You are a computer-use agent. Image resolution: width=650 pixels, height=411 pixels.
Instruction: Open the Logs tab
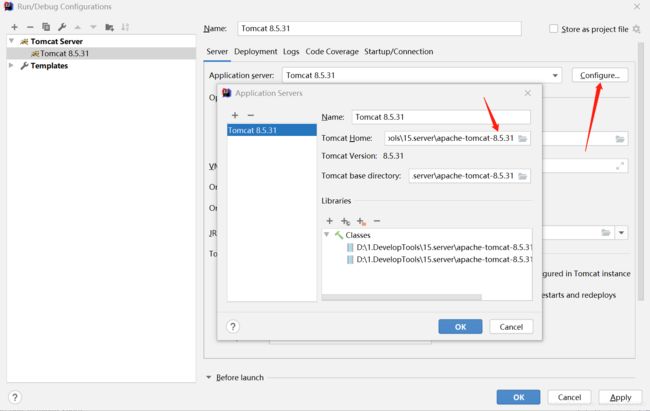pos(291,51)
